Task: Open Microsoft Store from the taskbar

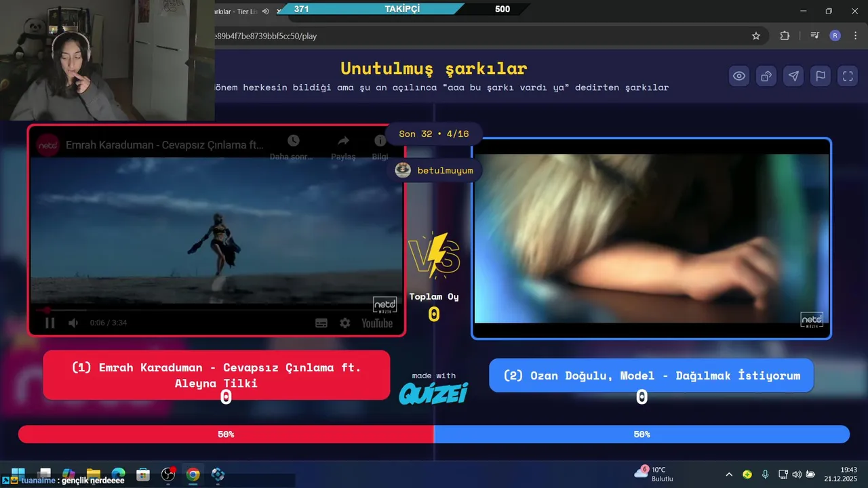Action: (143, 474)
